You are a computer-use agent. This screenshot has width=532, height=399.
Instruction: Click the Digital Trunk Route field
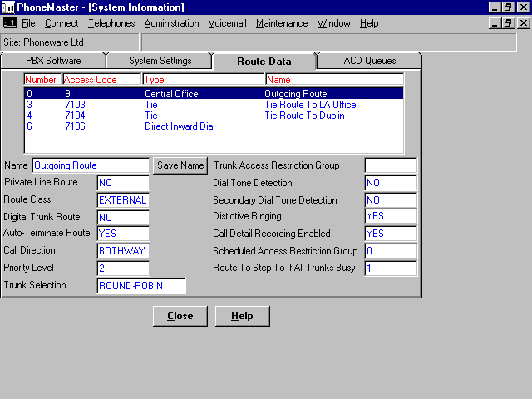[x=123, y=218]
